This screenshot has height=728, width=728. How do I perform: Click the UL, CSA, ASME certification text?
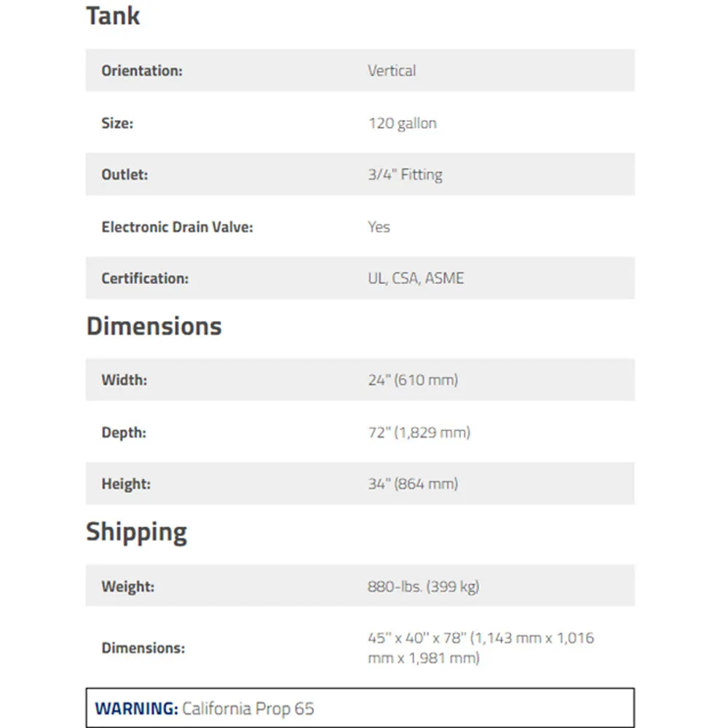(416, 278)
